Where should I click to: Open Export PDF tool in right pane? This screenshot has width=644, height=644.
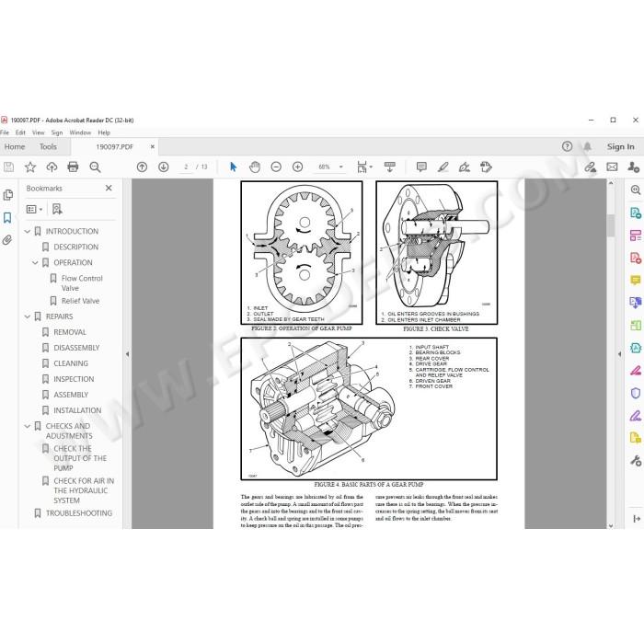(636, 213)
